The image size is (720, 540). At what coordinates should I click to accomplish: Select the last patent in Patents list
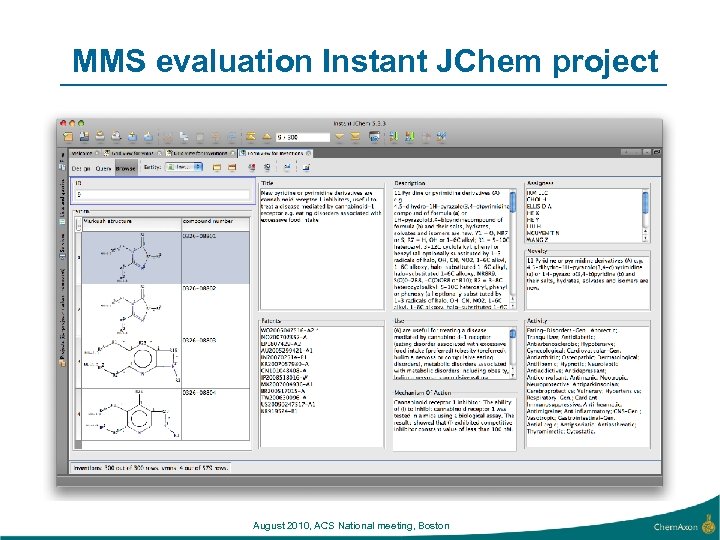[279, 411]
